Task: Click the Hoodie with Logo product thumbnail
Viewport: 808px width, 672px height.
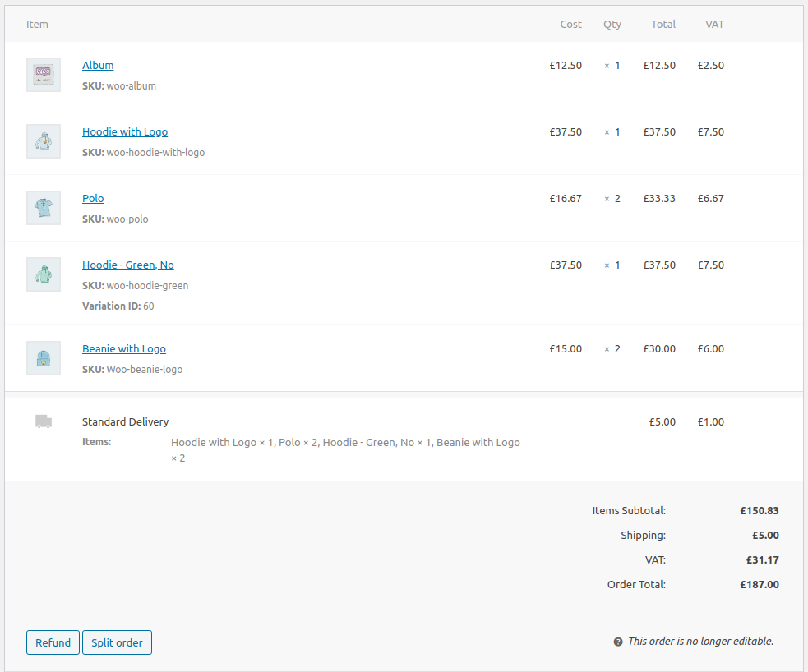Action: point(43,140)
